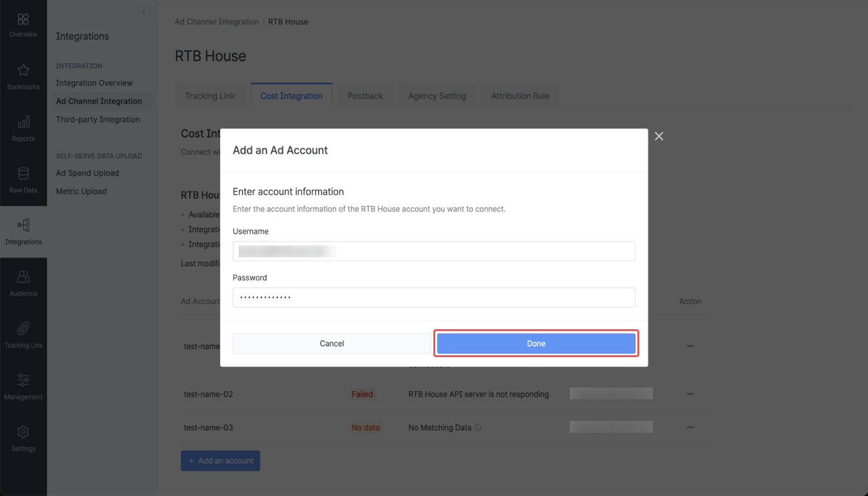Open Third-party Integration menu item

click(x=98, y=120)
